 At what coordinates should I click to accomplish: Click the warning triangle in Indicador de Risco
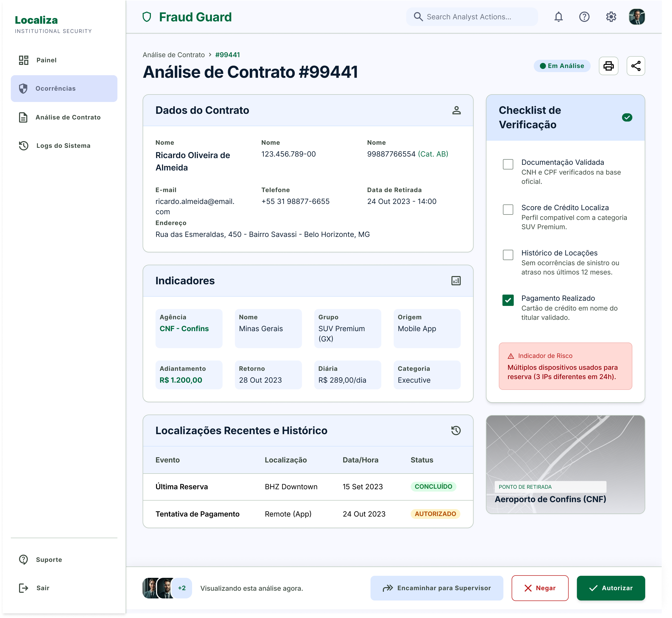click(x=511, y=356)
